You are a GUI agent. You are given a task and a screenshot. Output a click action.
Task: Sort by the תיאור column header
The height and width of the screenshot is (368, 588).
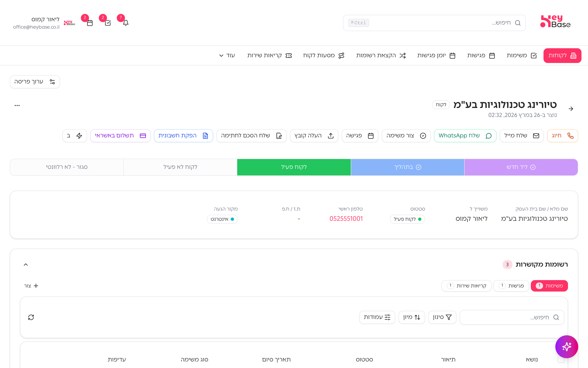coord(448,359)
